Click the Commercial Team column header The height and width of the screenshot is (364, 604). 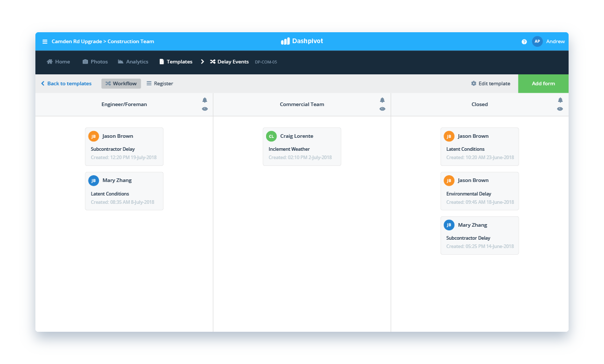301,105
